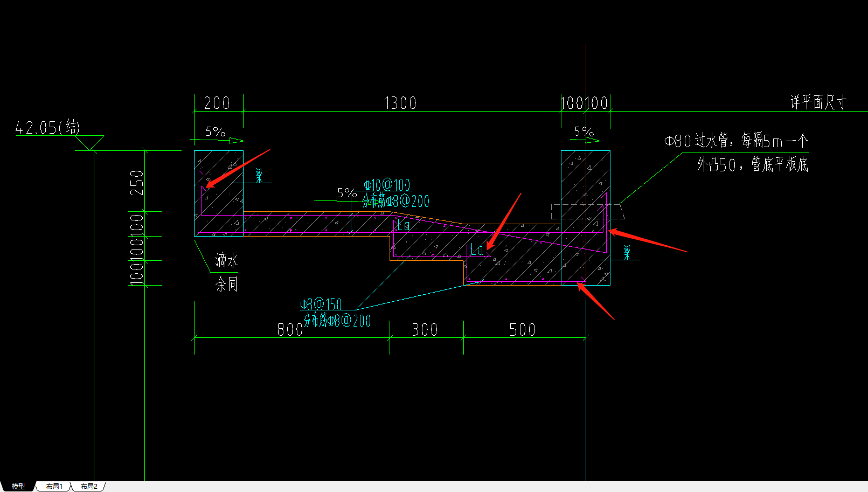Click the 滴水 note text

[x=226, y=261]
